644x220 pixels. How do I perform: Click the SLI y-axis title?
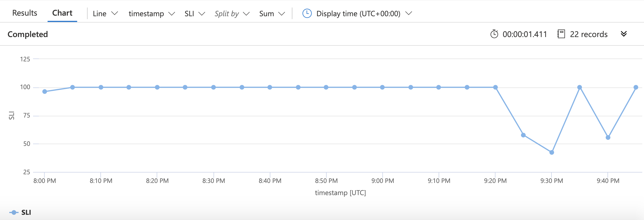[11, 115]
